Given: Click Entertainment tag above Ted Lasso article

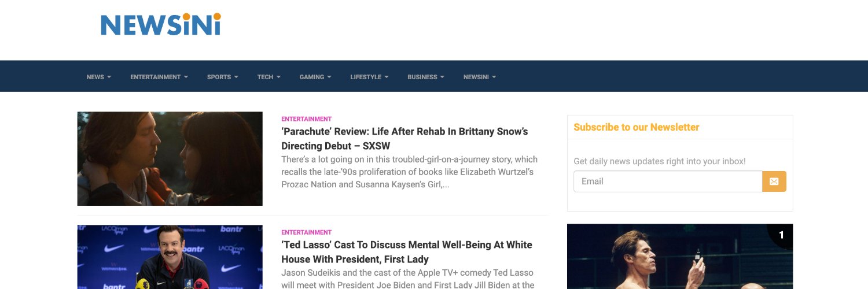Looking at the screenshot, I should click(x=307, y=232).
